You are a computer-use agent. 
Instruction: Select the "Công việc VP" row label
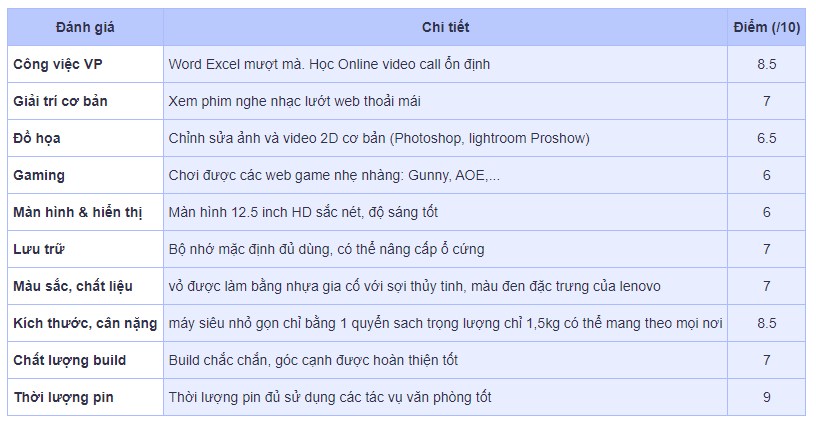click(x=57, y=64)
